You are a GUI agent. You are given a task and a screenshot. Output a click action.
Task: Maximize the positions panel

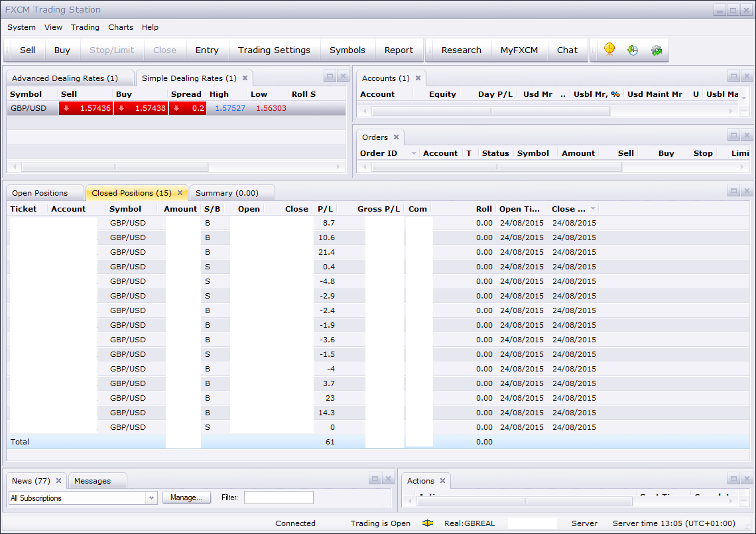click(733, 190)
